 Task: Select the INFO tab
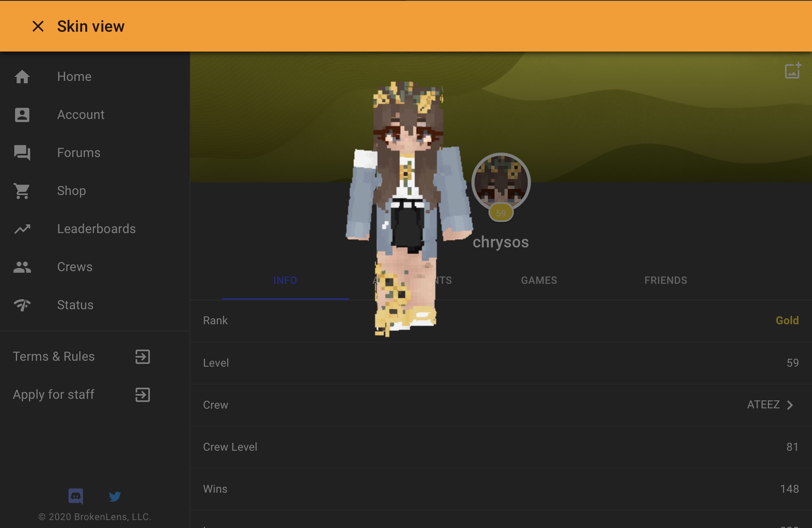(x=285, y=280)
